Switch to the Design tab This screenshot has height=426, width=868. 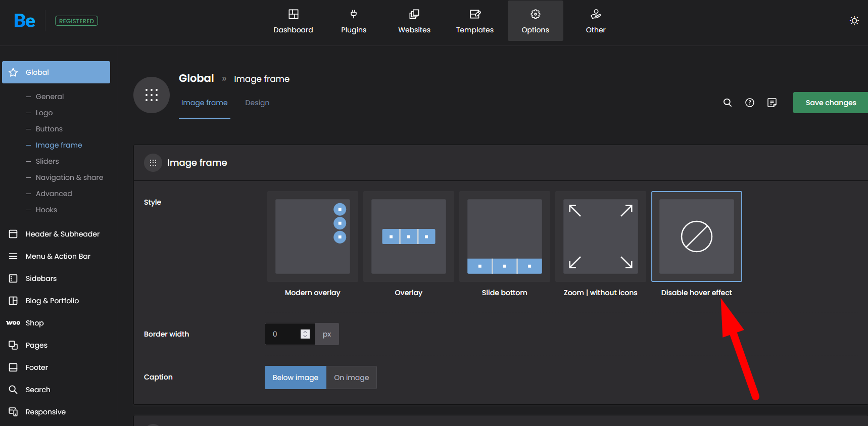[x=257, y=103]
